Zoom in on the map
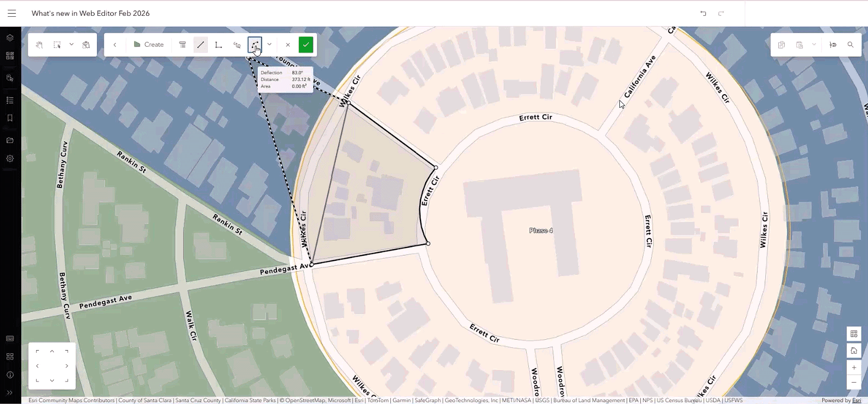868x404 pixels. click(x=854, y=367)
